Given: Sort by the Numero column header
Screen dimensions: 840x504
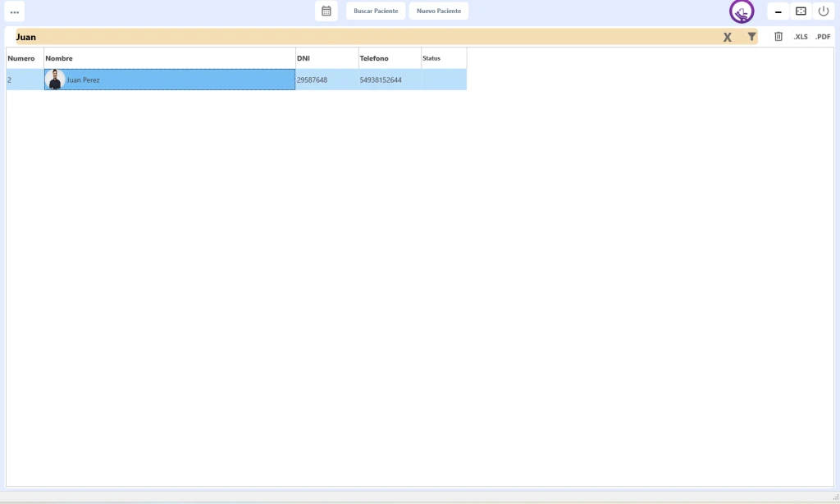Looking at the screenshot, I should (x=22, y=58).
